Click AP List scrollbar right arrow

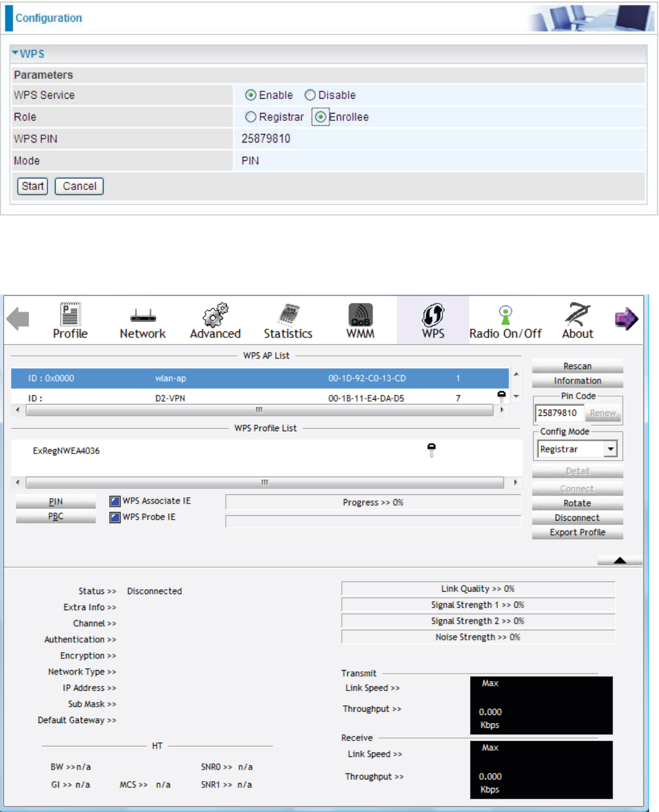point(502,410)
